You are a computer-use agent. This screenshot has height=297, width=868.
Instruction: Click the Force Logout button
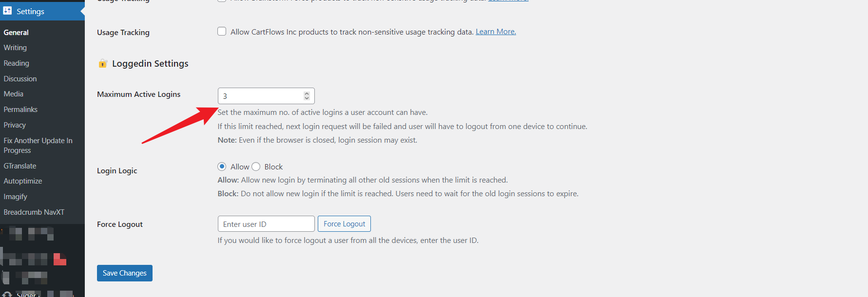coord(344,223)
